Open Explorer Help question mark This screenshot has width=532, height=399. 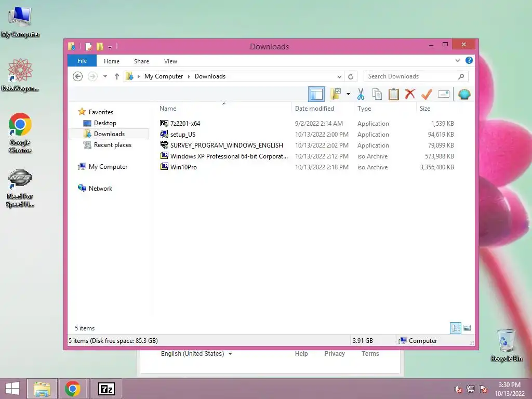(x=469, y=60)
